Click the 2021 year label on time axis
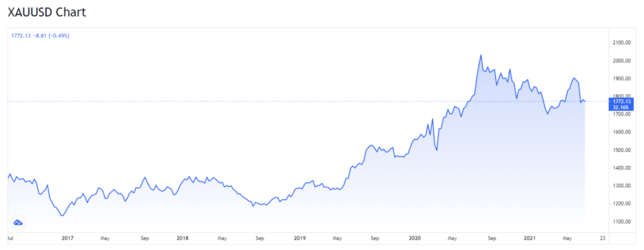This screenshot has height=250, width=644. click(x=530, y=237)
